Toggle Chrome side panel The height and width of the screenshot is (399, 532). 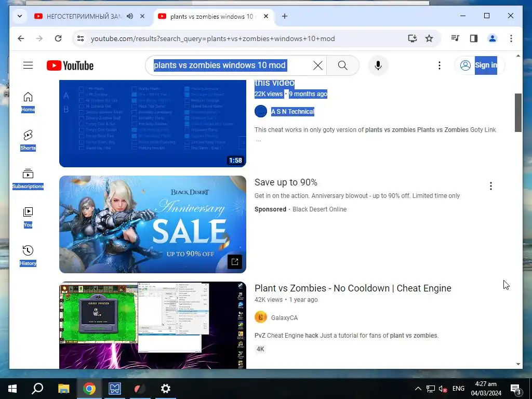point(474,38)
